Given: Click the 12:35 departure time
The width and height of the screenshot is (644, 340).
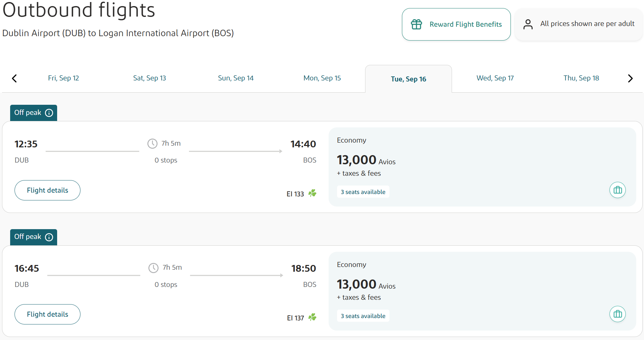Looking at the screenshot, I should (x=26, y=144).
